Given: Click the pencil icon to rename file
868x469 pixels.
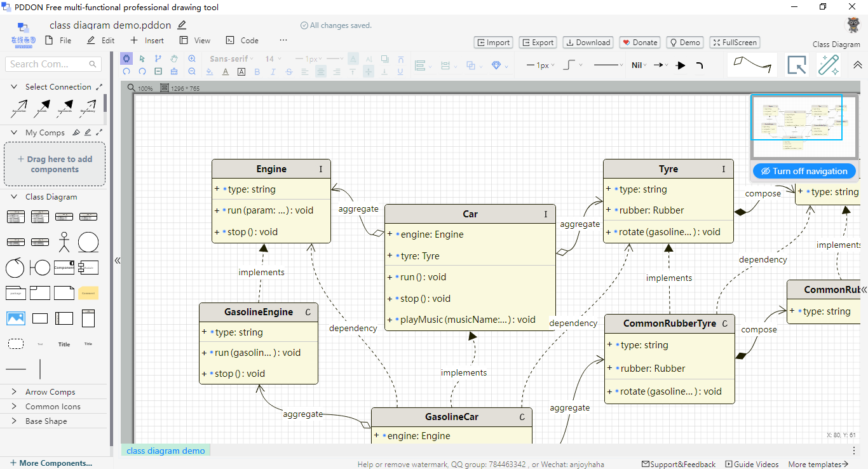Looking at the screenshot, I should [x=182, y=25].
